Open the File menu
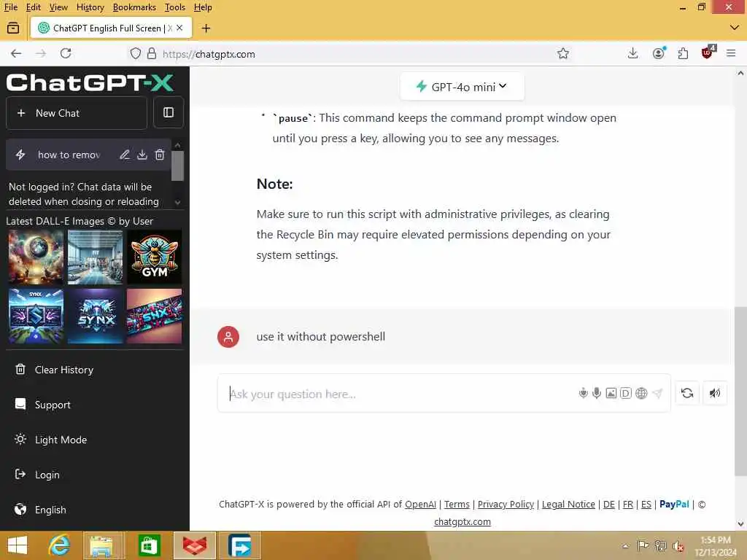Screen dimensions: 747x560 [x=10, y=7]
